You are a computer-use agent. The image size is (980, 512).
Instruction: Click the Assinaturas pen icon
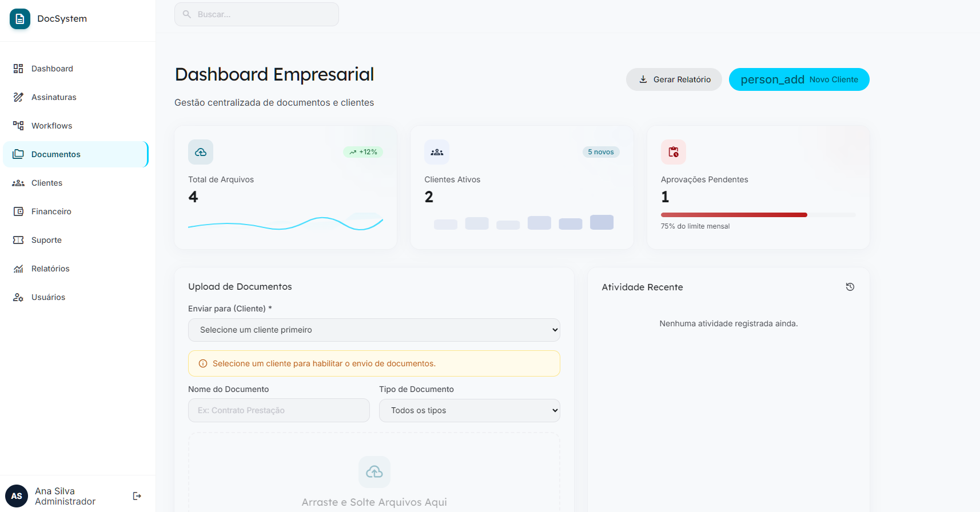tap(18, 97)
